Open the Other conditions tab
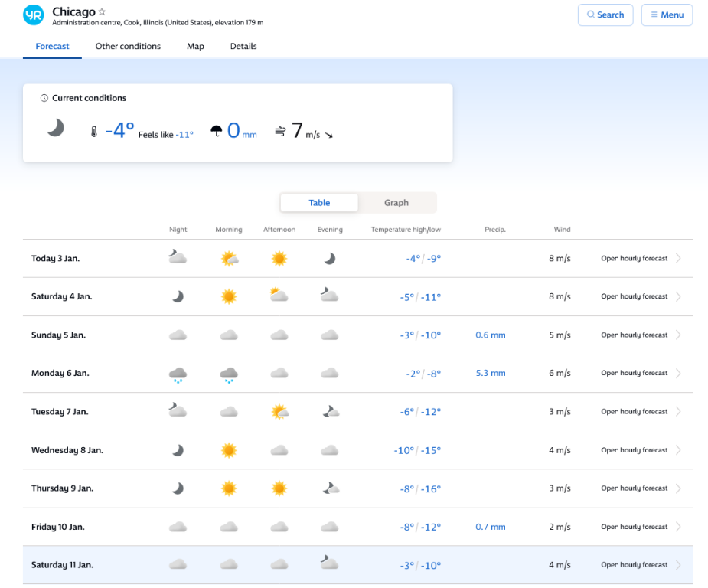The width and height of the screenshot is (708, 588). point(128,47)
